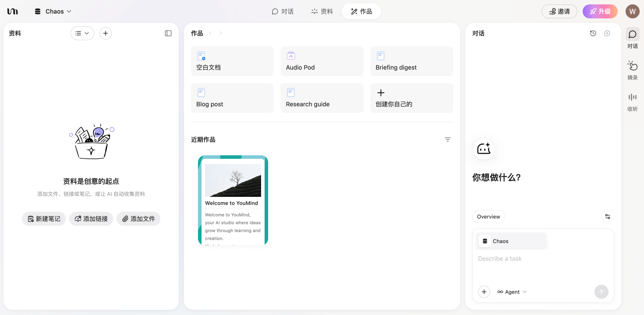Click the 添加链接 button
This screenshot has height=315, width=644.
[x=91, y=219]
